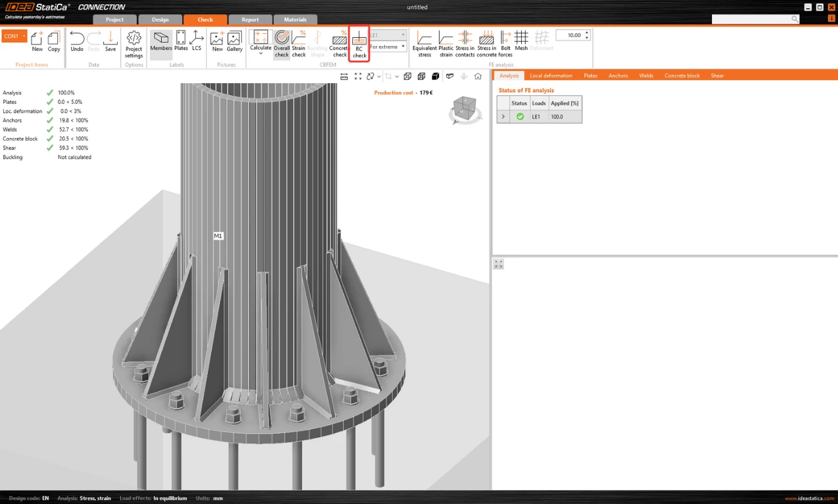Click the Save button
The width and height of the screenshot is (838, 504).
coord(110,42)
